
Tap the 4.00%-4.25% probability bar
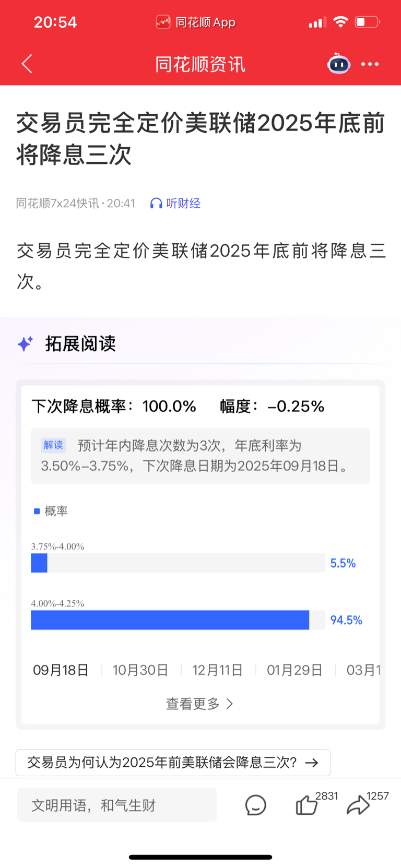coord(178,620)
